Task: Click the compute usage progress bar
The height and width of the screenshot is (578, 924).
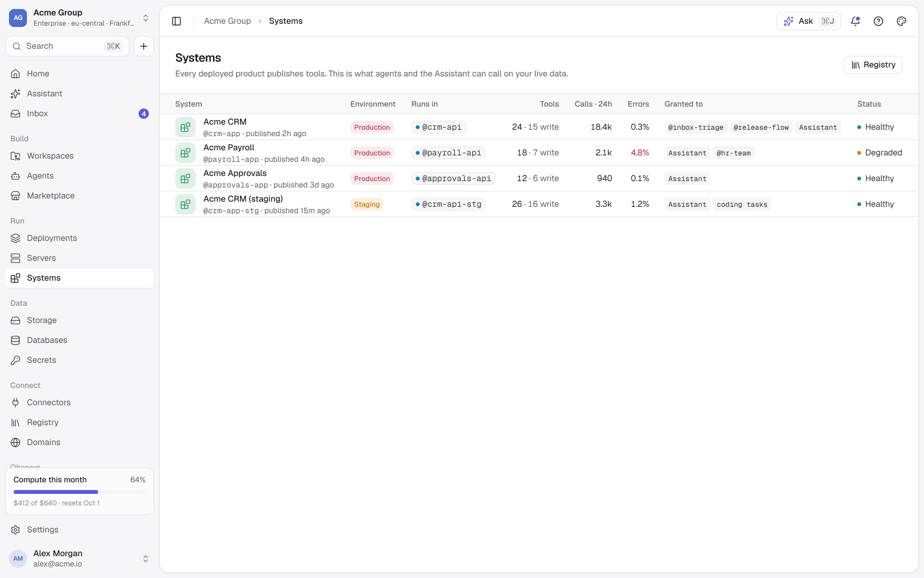Action: point(80,492)
